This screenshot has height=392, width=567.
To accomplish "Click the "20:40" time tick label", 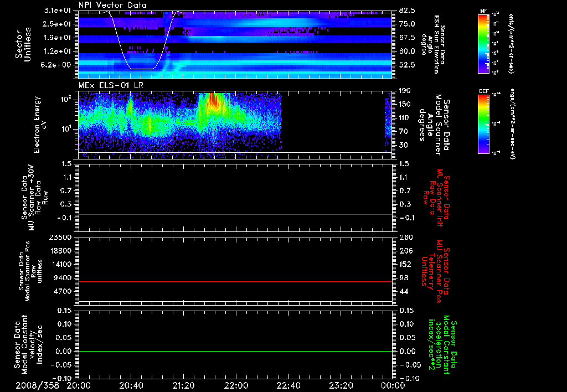I will tap(131, 385).
